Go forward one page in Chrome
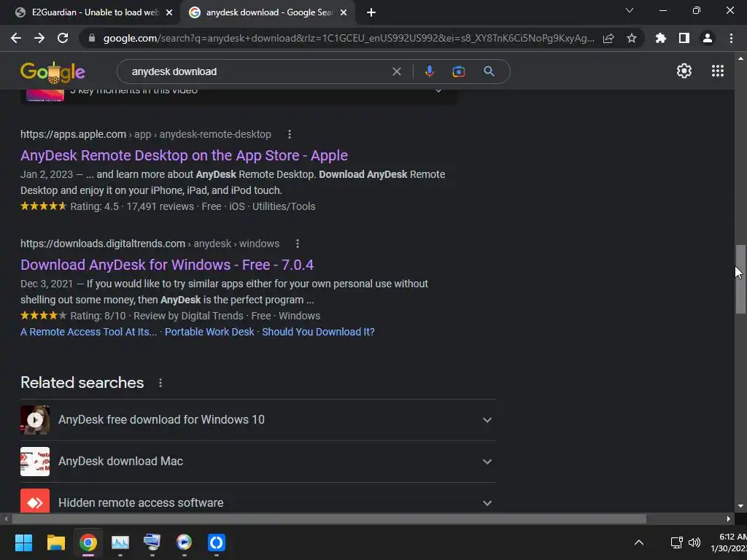The height and width of the screenshot is (560, 747). pos(39,38)
